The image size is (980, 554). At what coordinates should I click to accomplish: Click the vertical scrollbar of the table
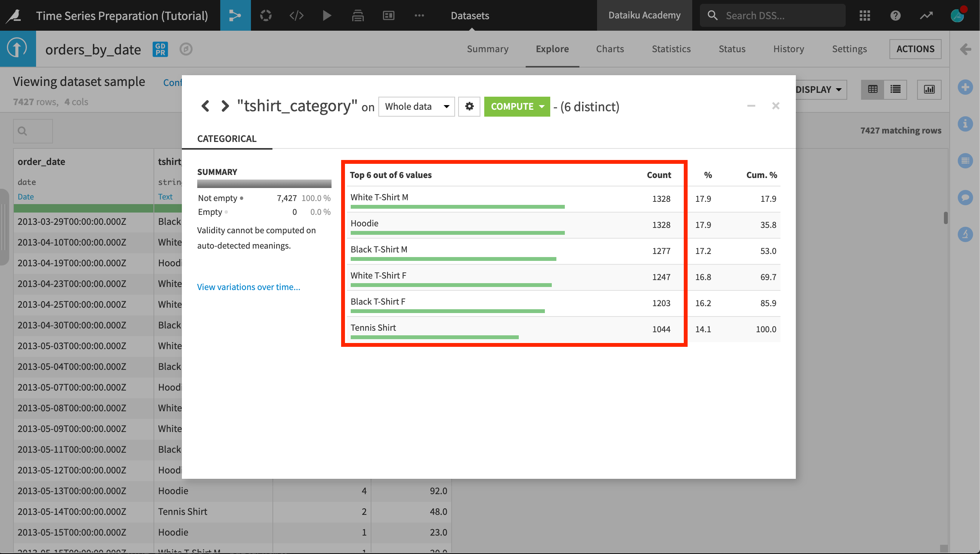point(945,218)
